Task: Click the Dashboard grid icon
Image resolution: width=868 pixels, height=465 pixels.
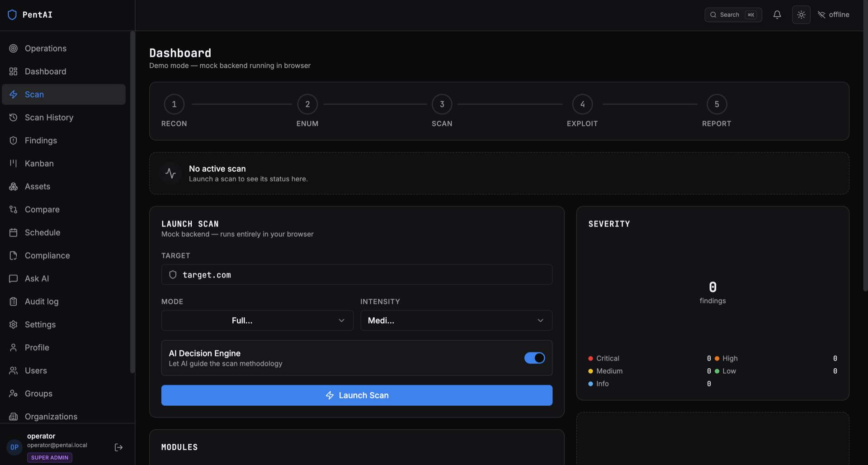Action: pos(14,71)
